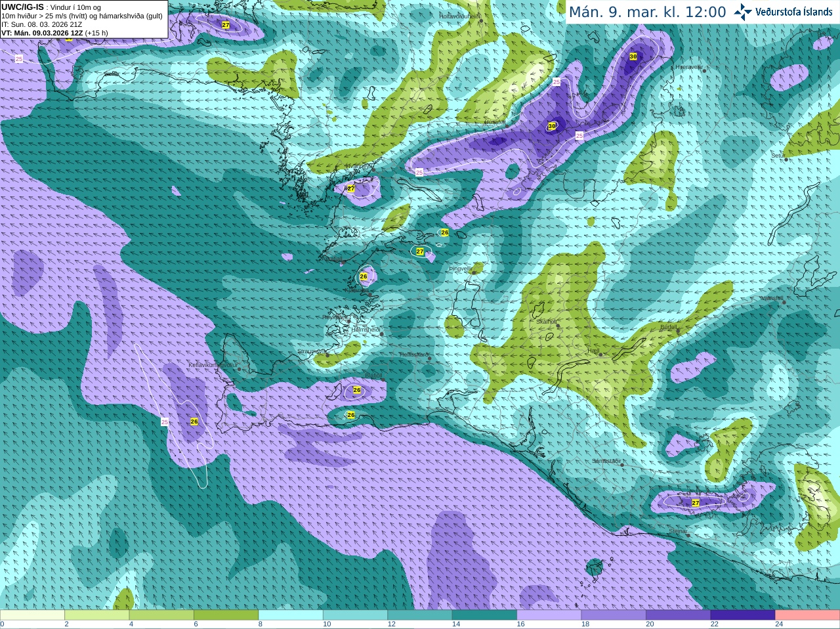This screenshot has width=840, height=629.
Task: Click the IT: Sun. 08. 03. 2026 21Z line
Action: click(x=42, y=24)
